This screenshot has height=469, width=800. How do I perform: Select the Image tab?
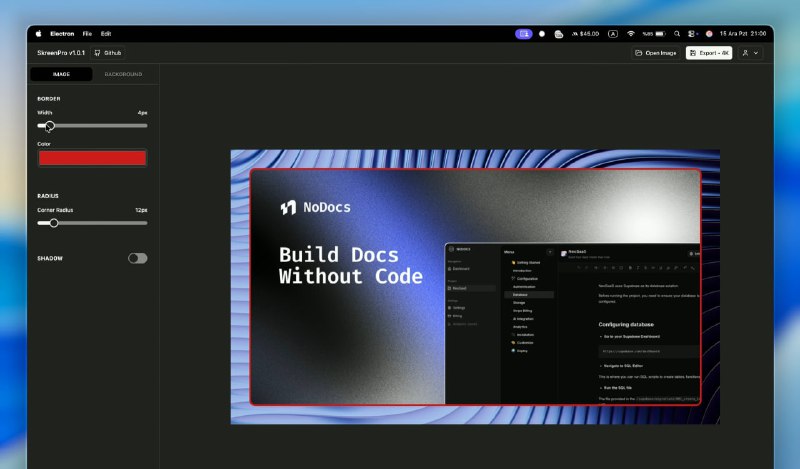(x=61, y=74)
